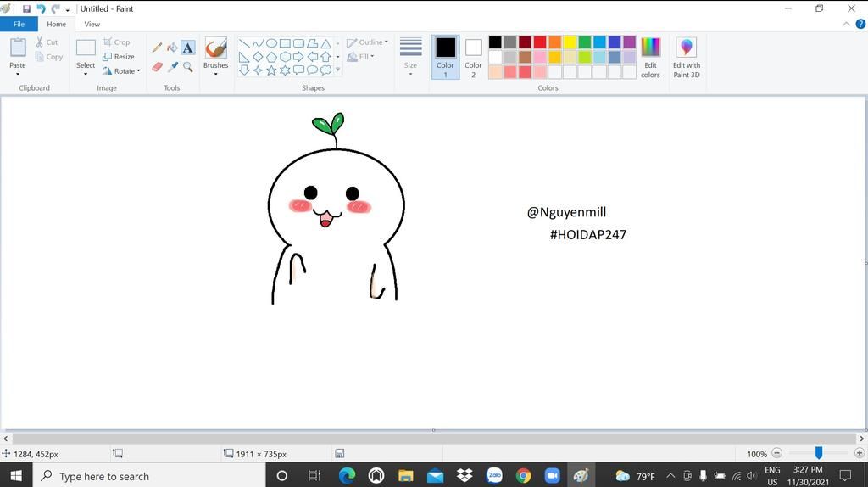Screen dimensions: 868x487
Task: Pick the green color swatch
Action: (585, 42)
